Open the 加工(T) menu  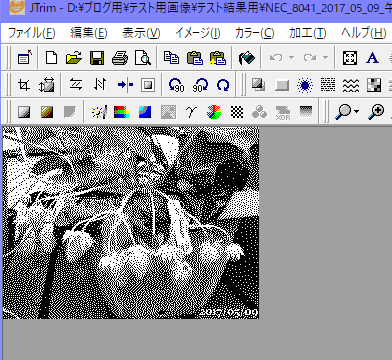click(307, 33)
